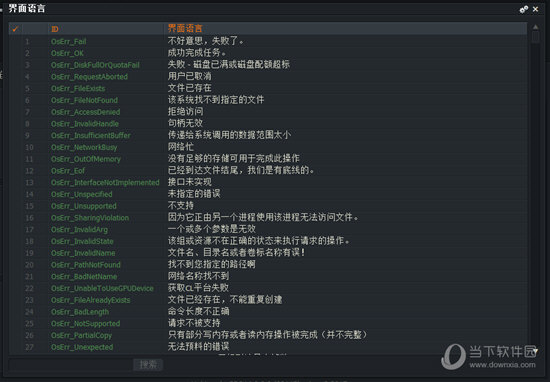Select the OsErr_Unexpected ID cell
550x382 pixels.
[x=82, y=347]
